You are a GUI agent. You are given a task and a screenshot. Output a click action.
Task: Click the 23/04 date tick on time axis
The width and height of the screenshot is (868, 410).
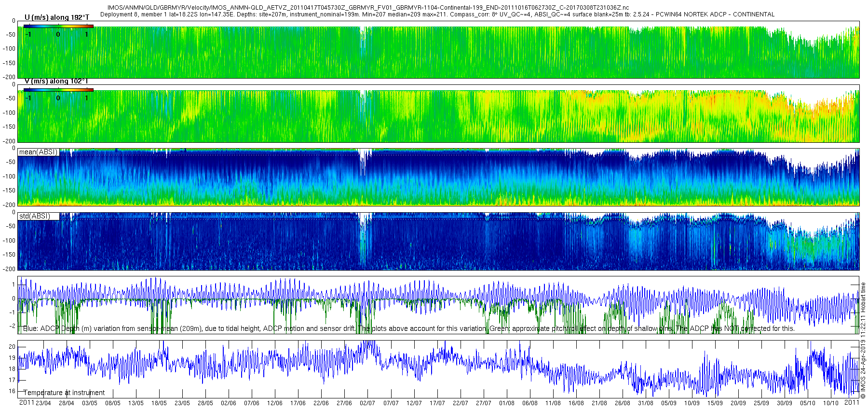coord(43,403)
